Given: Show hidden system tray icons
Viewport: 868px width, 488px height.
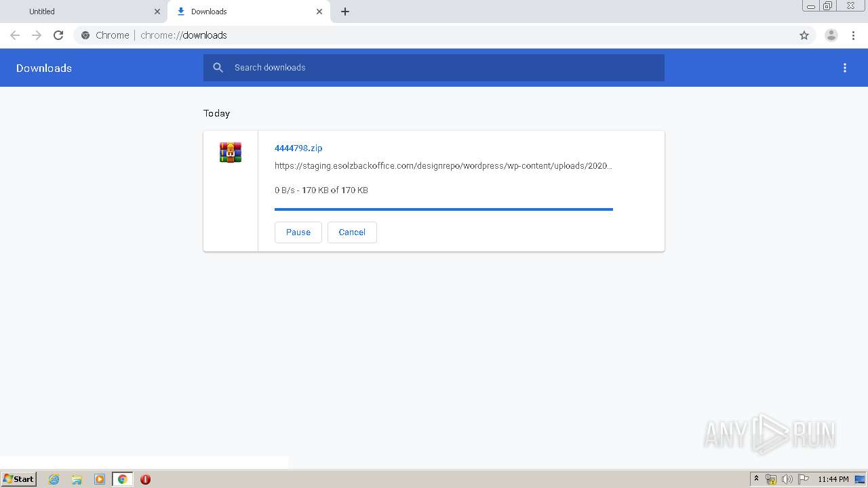Looking at the screenshot, I should point(756,479).
